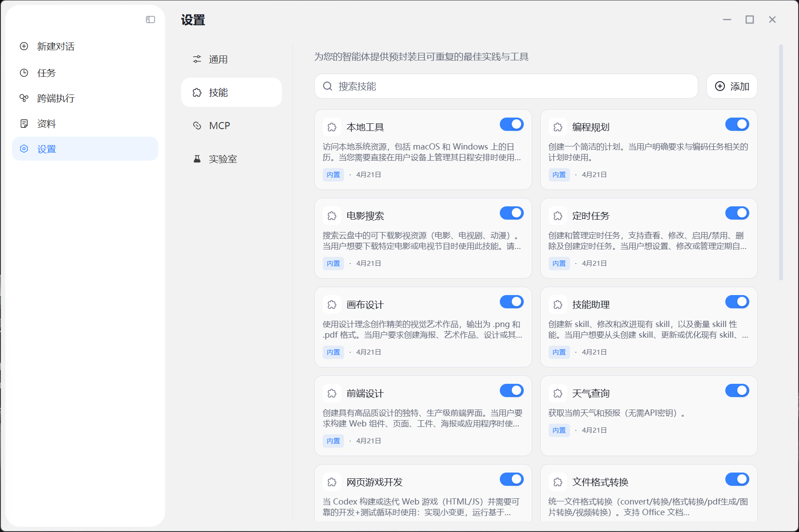799x532 pixels.
Task: Click the MCP link icon
Action: click(x=197, y=125)
